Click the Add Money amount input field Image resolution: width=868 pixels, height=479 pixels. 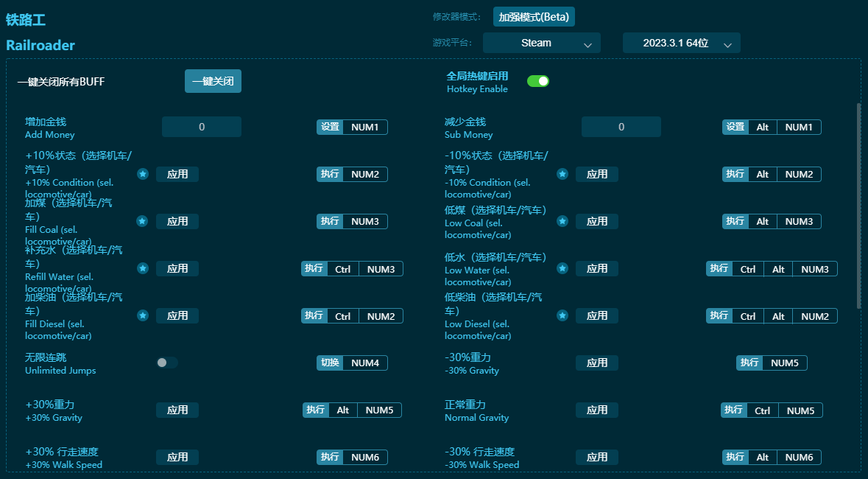[x=202, y=127]
